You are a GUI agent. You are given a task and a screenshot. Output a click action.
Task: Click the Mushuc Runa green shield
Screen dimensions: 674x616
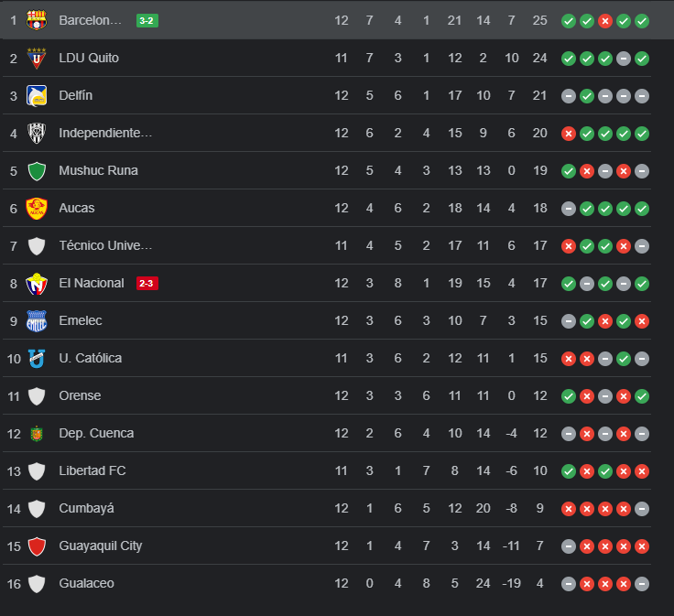[37, 170]
